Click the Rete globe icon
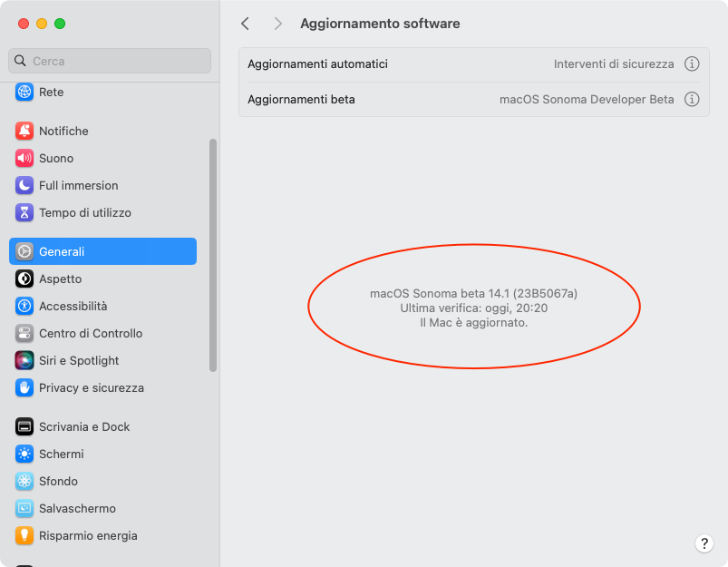 (24, 92)
